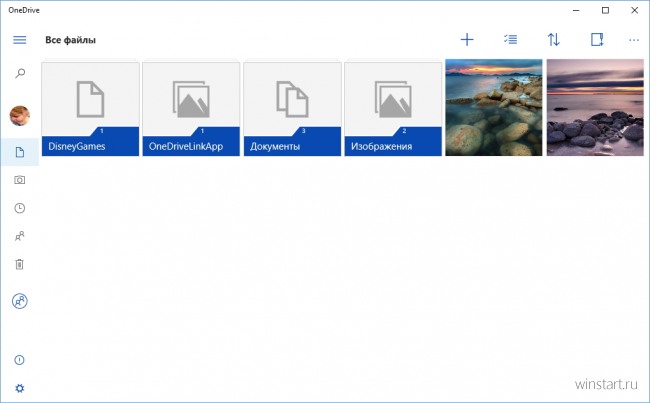Open the Photos camera section
This screenshot has width=650, height=403.
click(19, 180)
